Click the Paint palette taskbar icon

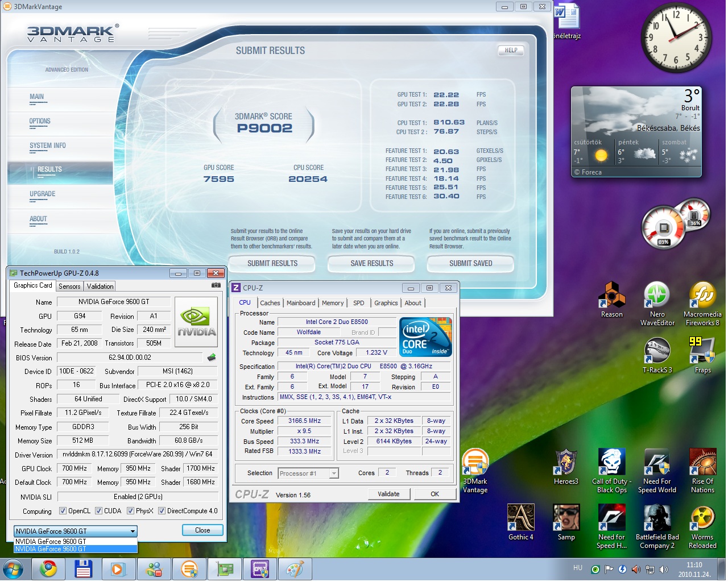(x=295, y=569)
